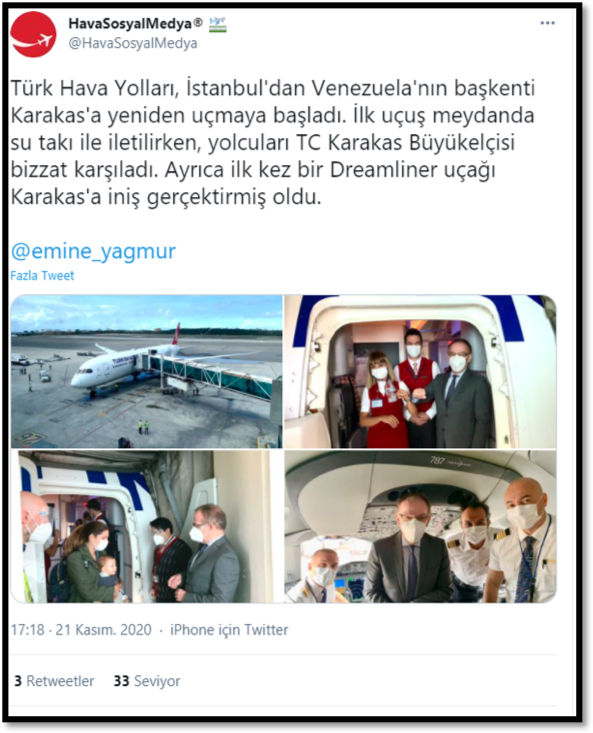Viewport: 593px width, 733px height.
Task: View the 33 Seviyor likes list
Action: pyautogui.click(x=147, y=681)
